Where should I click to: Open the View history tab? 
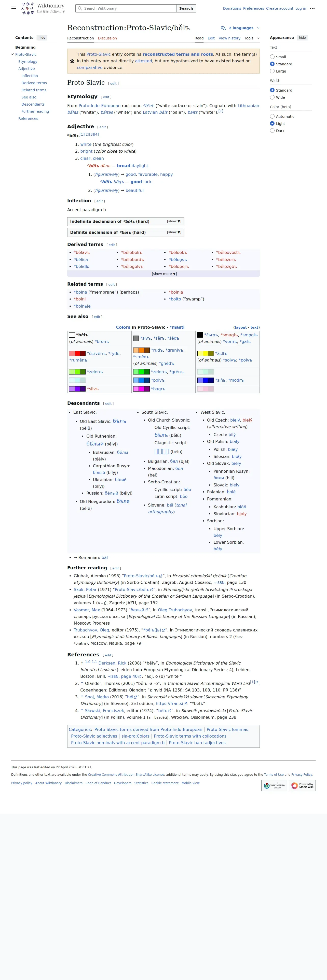(x=229, y=38)
